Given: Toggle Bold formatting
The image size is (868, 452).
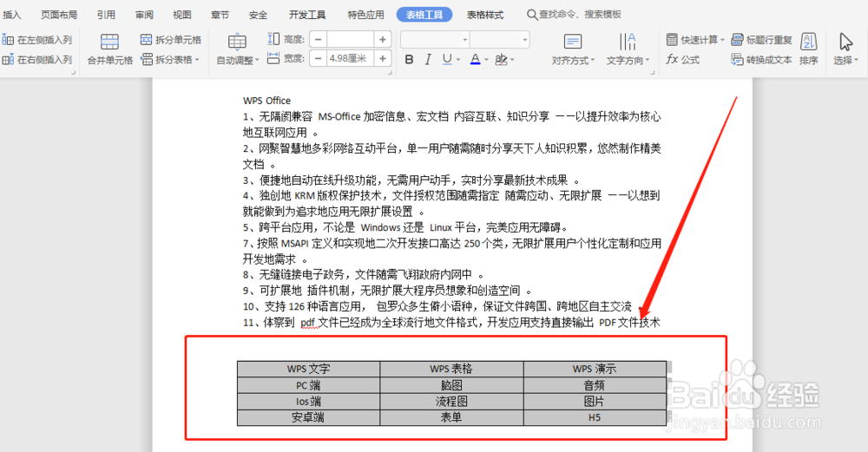Looking at the screenshot, I should point(409,59).
